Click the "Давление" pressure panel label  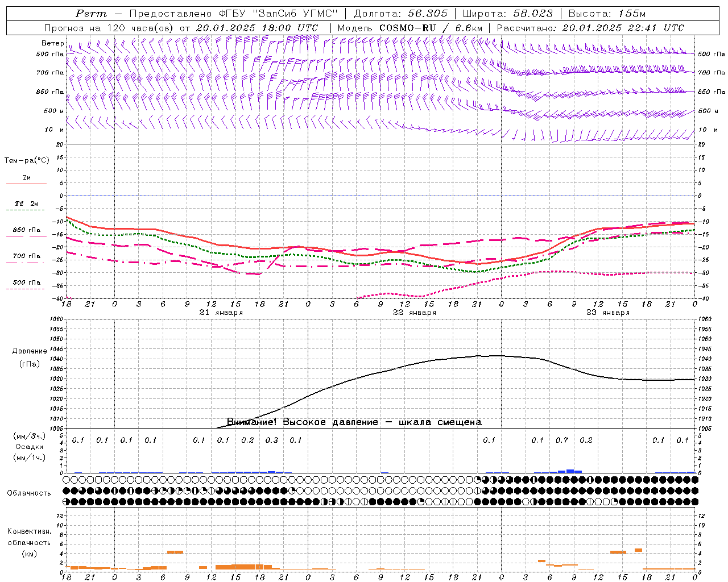30,351
